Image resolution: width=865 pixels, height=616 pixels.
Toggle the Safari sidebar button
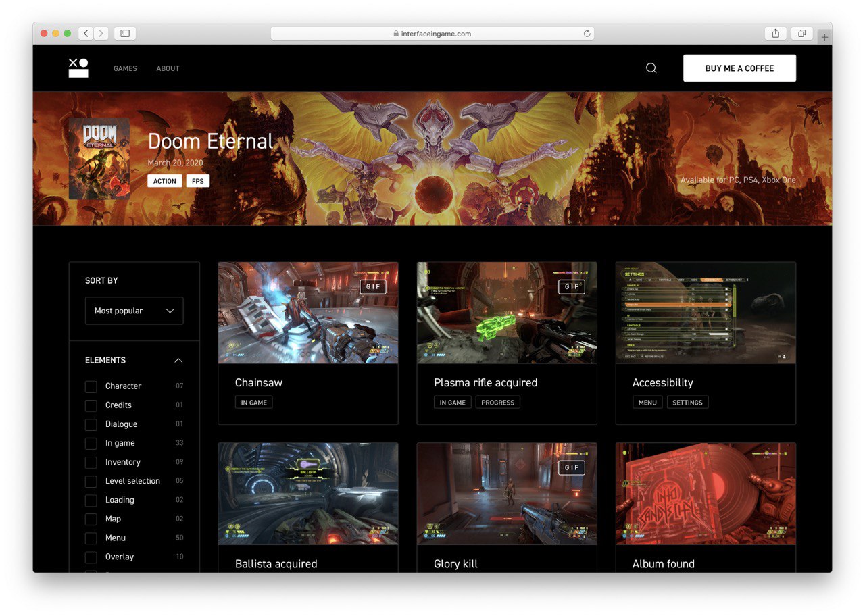pos(125,33)
